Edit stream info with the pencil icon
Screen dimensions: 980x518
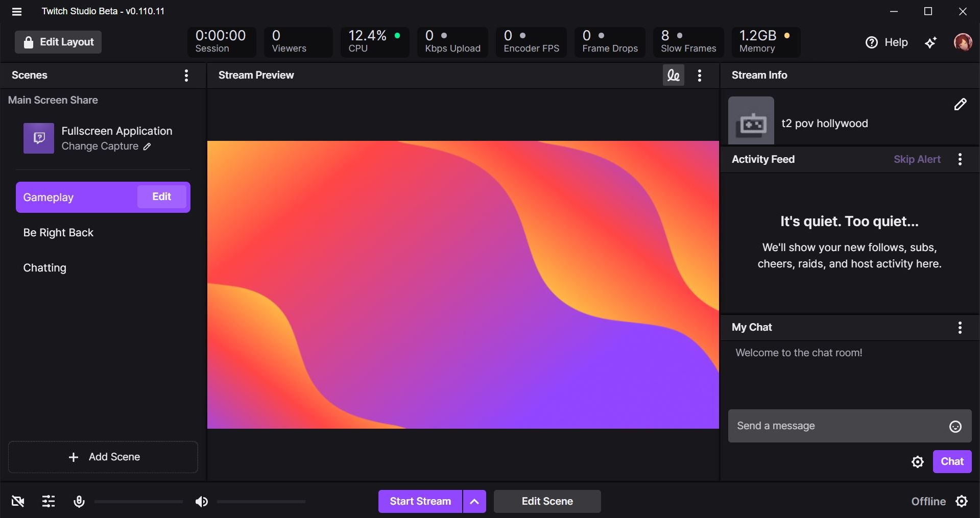[x=960, y=105]
